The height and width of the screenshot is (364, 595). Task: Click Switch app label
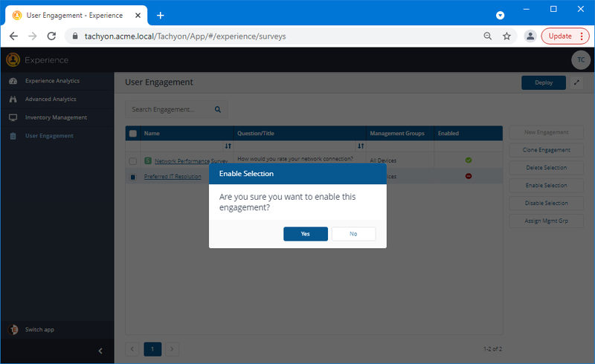pyautogui.click(x=39, y=330)
